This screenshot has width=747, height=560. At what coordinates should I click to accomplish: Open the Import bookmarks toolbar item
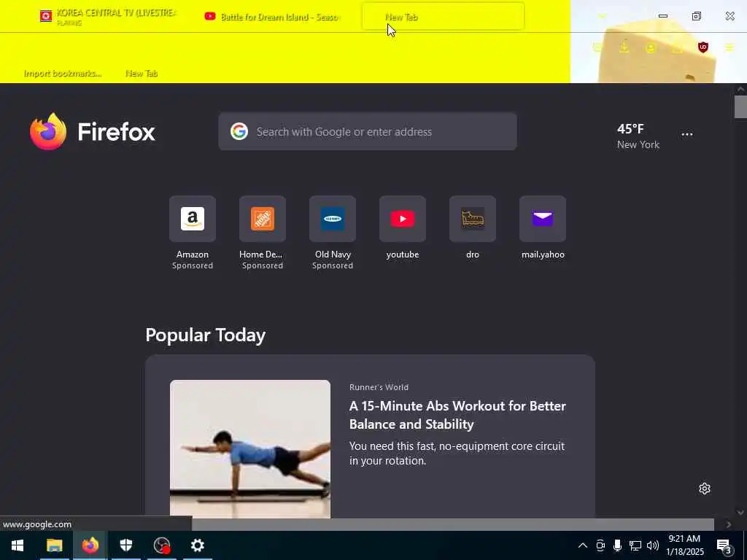click(63, 74)
